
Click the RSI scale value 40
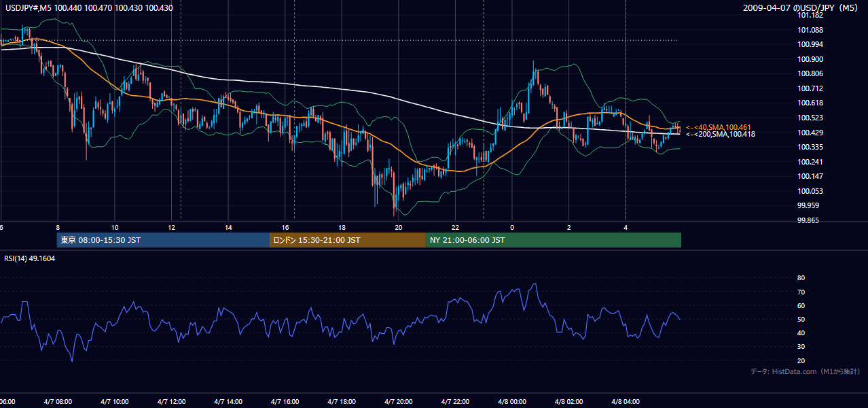point(801,333)
